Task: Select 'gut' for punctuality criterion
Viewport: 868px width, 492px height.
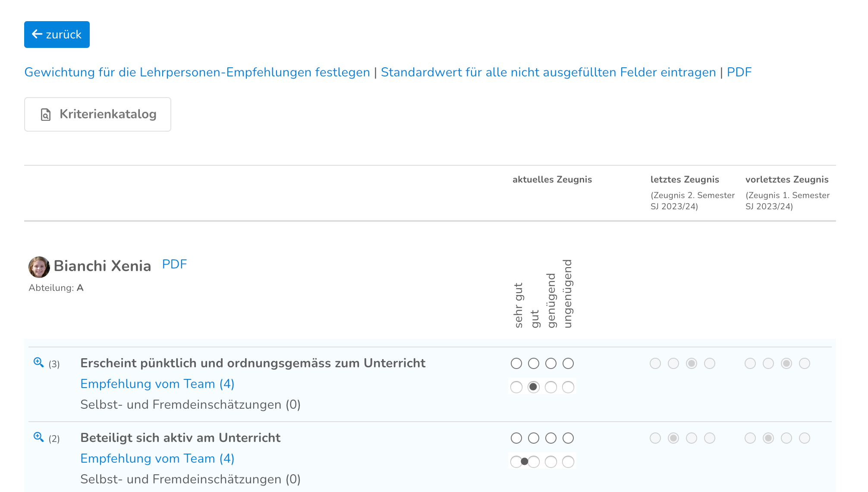Action: (x=533, y=363)
